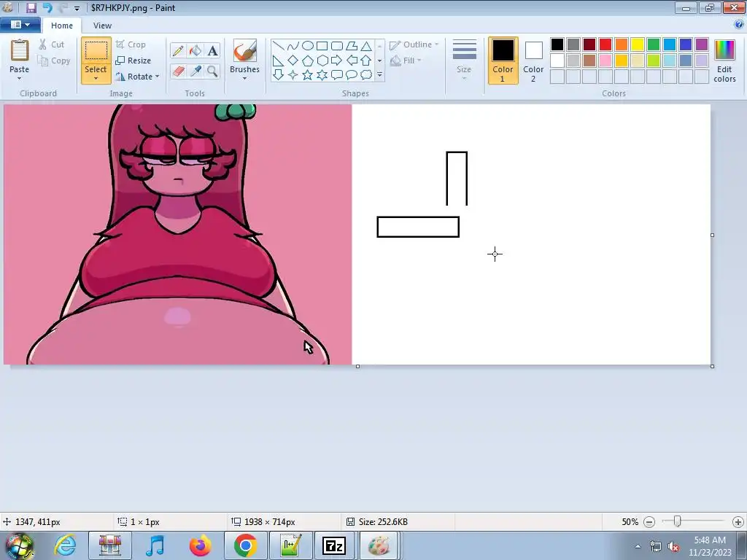This screenshot has width=747, height=560.
Task: Choose the Five-point star shape
Action: tap(308, 75)
